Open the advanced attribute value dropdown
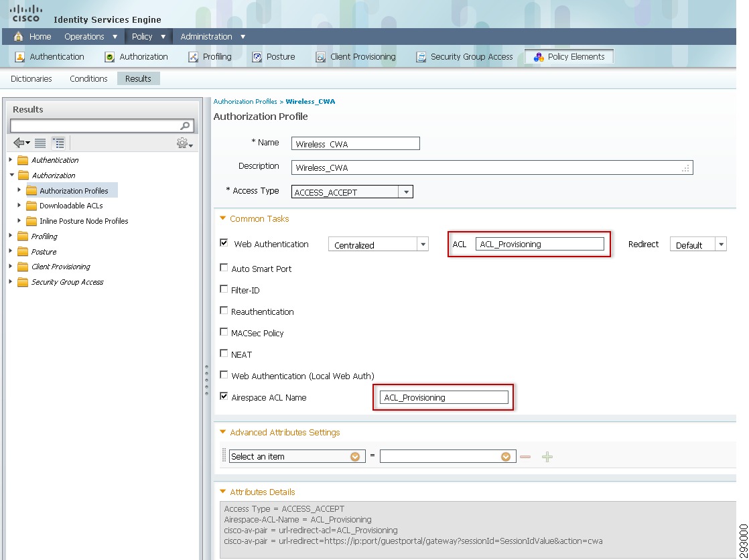 506,457
